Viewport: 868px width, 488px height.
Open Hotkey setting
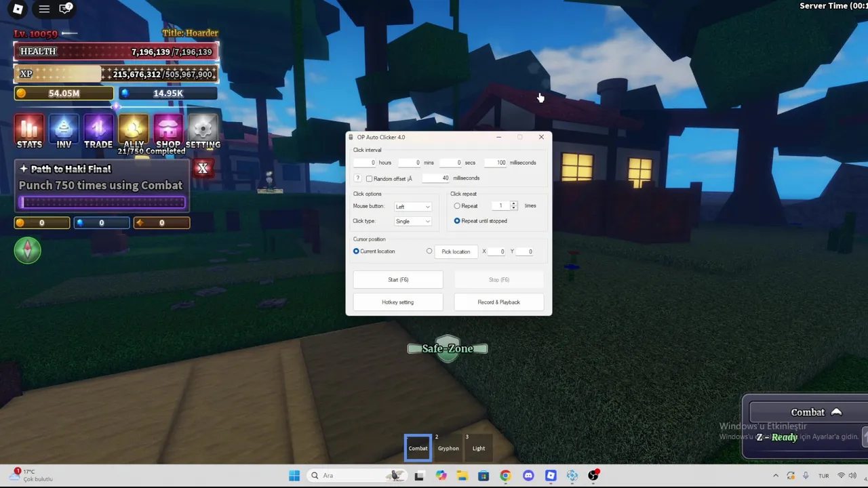pyautogui.click(x=398, y=302)
